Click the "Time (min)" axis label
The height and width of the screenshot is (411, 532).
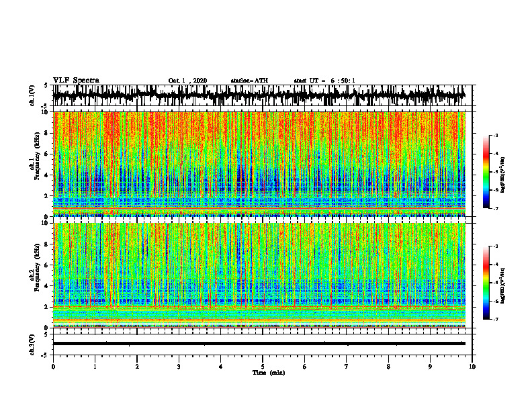[x=269, y=373]
